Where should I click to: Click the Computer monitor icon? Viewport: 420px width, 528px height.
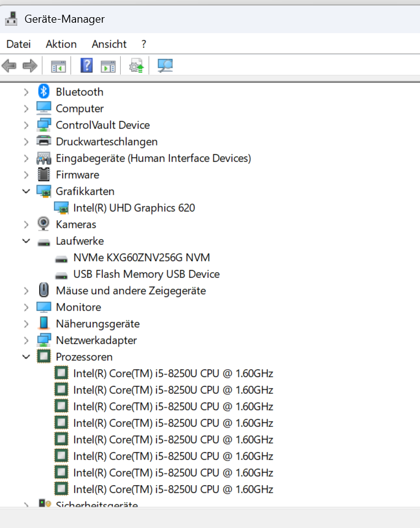(44, 108)
